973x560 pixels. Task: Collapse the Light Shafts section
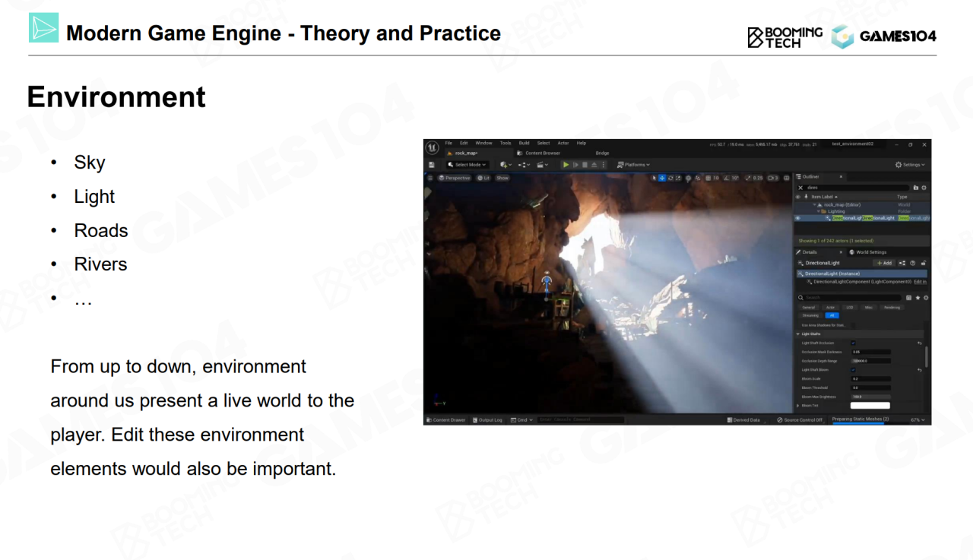click(798, 334)
